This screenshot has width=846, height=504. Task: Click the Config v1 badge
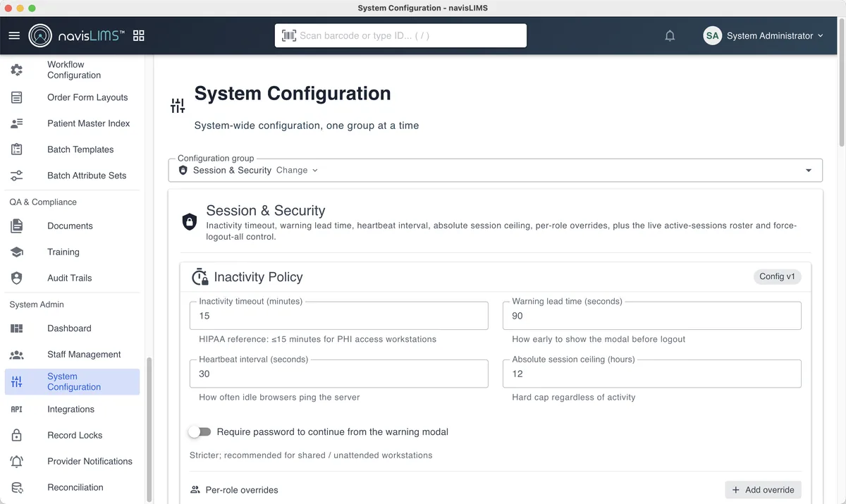point(777,276)
